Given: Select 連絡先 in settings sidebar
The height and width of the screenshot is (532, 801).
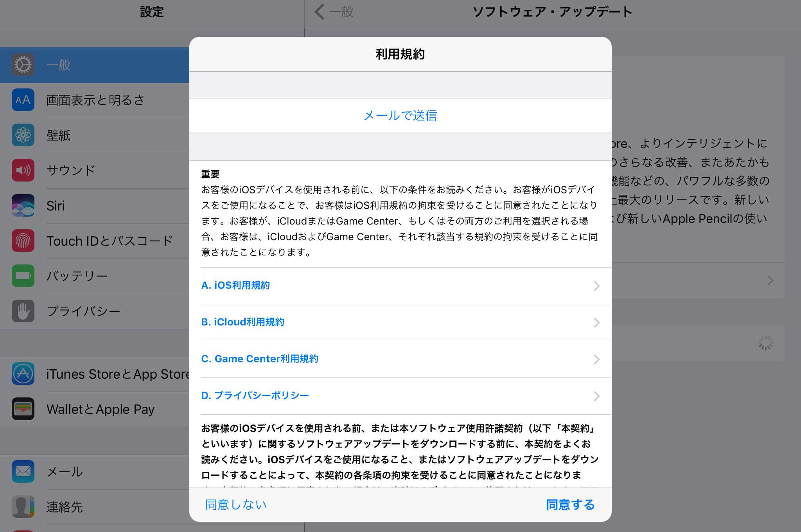Looking at the screenshot, I should 95,507.
